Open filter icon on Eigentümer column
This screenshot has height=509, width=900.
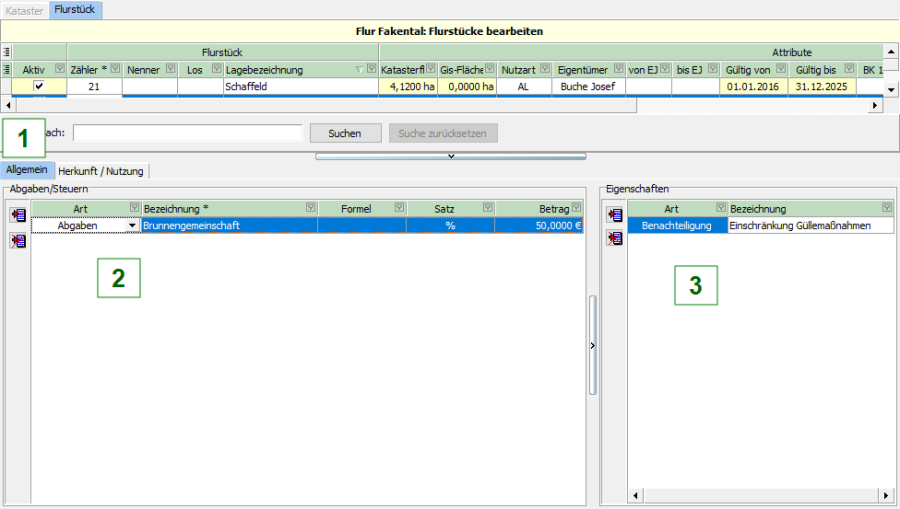point(618,69)
